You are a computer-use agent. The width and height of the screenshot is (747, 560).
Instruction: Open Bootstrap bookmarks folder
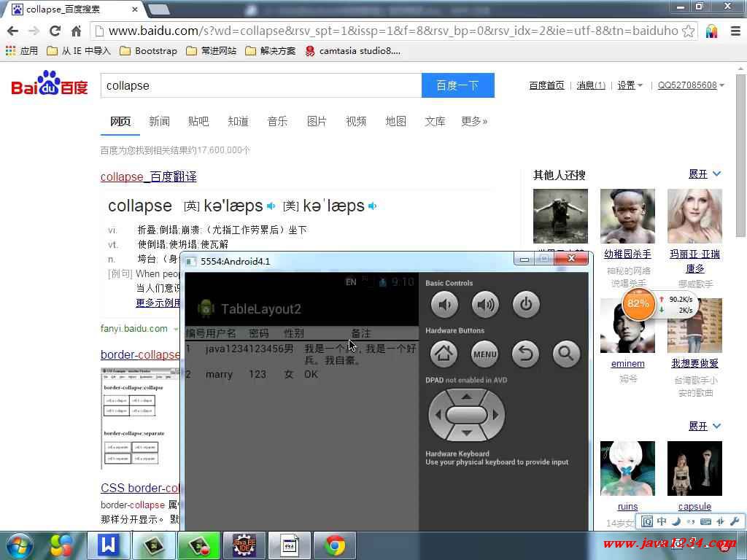coord(148,50)
